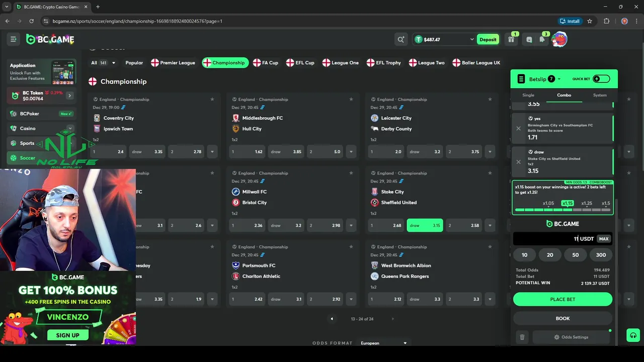Screen dimensions: 644x362
Task: Click the MAX stake button
Action: point(604,239)
